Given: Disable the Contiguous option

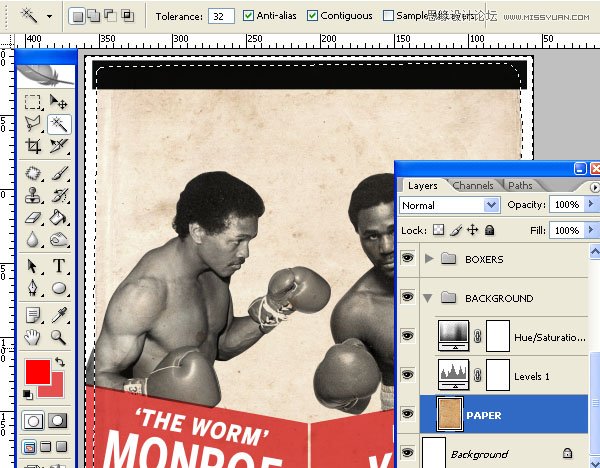Looking at the screenshot, I should coord(313,16).
